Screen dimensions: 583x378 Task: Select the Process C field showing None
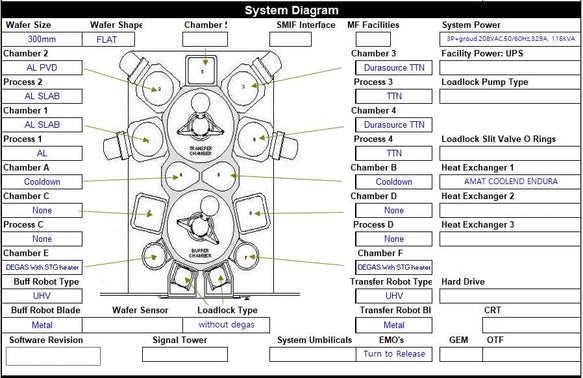pos(42,239)
